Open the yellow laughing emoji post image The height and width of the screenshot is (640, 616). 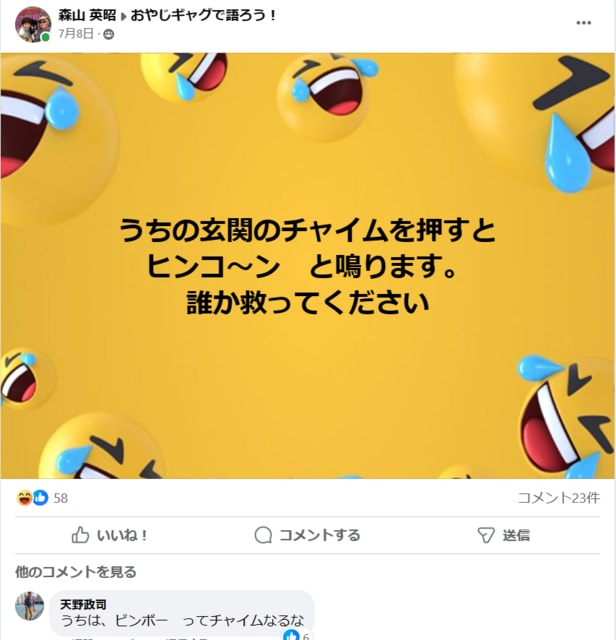coord(308,266)
